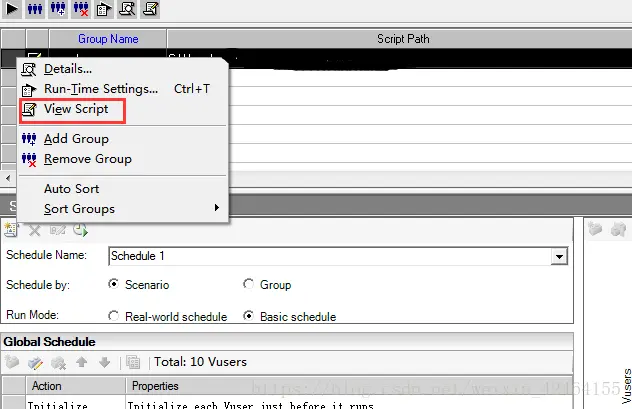Click the Remove Group toolbar icon
This screenshot has width=632, height=409.
81,9
